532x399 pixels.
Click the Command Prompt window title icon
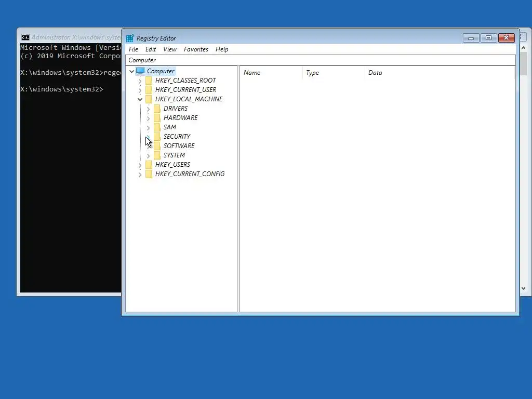coord(25,37)
